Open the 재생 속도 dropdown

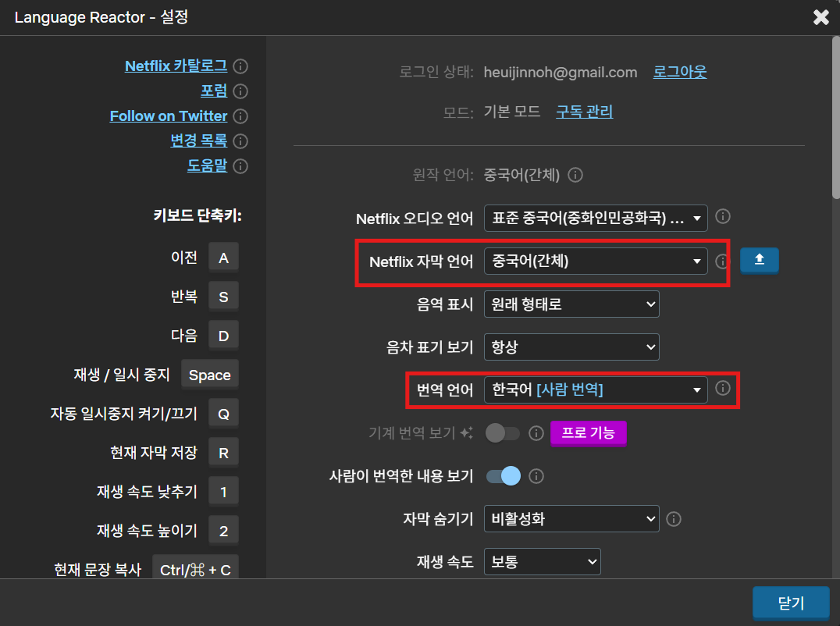point(542,561)
